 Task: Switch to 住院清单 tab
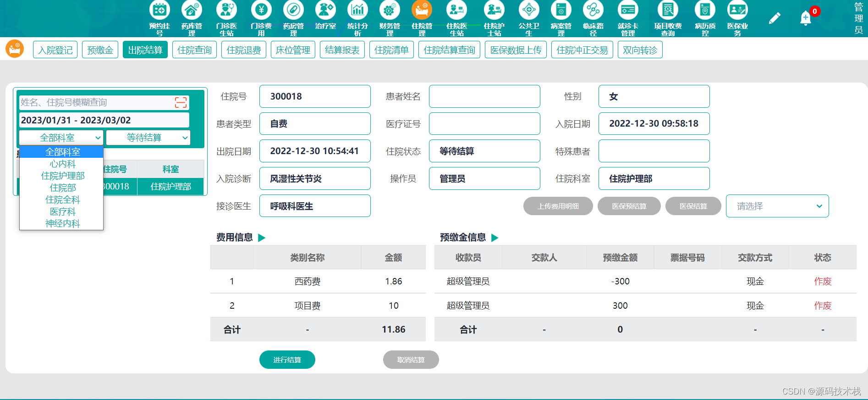[x=391, y=50]
